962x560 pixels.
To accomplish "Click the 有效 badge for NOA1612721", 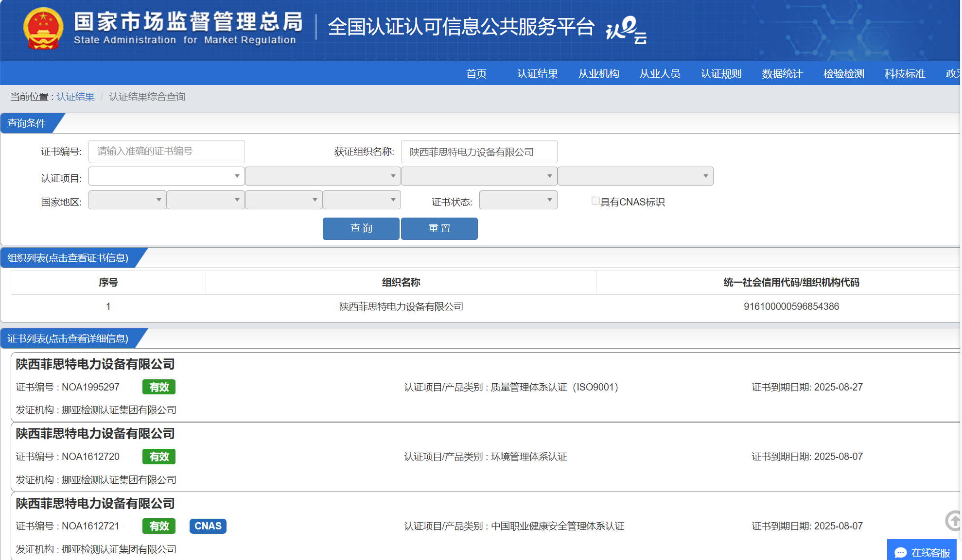I will [159, 526].
